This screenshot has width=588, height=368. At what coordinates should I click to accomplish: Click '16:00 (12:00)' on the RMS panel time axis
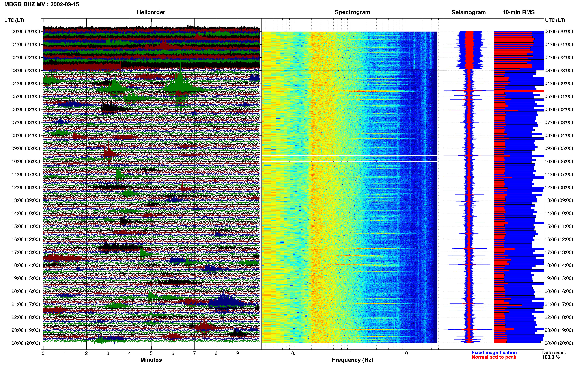(x=559, y=239)
